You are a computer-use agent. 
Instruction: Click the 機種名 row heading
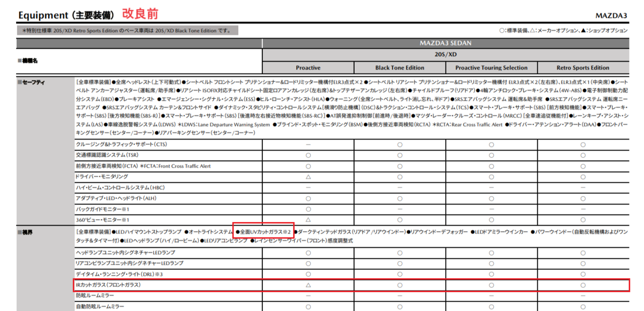tap(31, 61)
